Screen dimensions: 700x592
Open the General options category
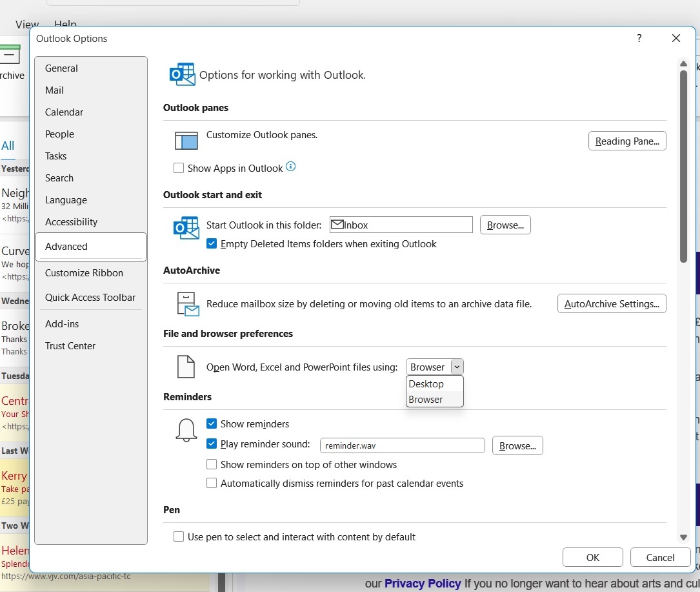[90, 68]
